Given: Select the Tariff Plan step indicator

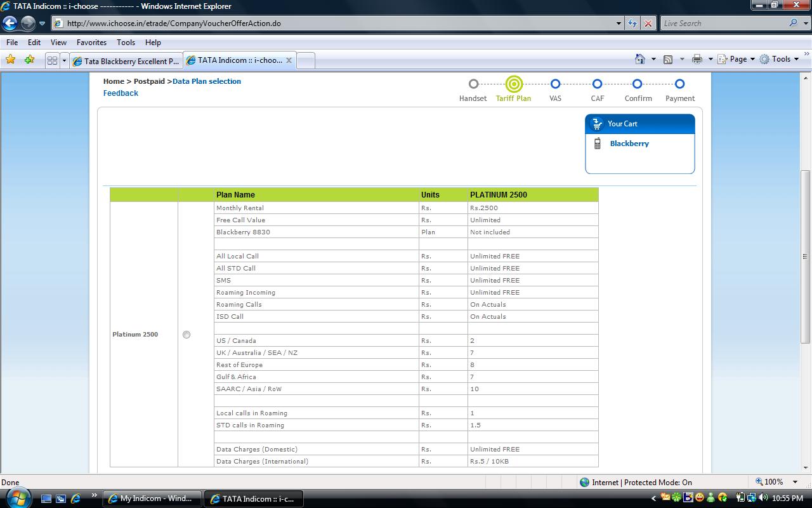Looking at the screenshot, I should [514, 84].
